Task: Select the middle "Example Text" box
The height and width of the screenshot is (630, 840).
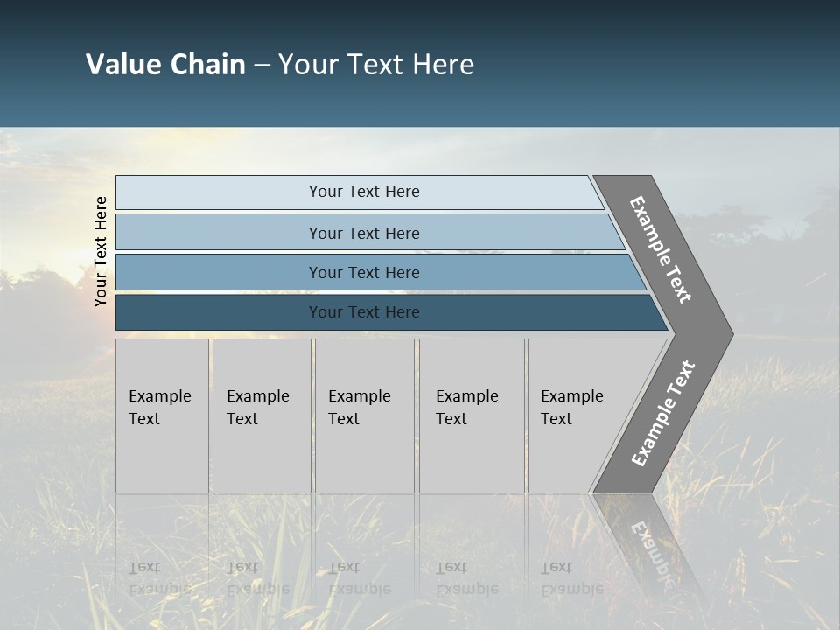Action: pos(364,416)
